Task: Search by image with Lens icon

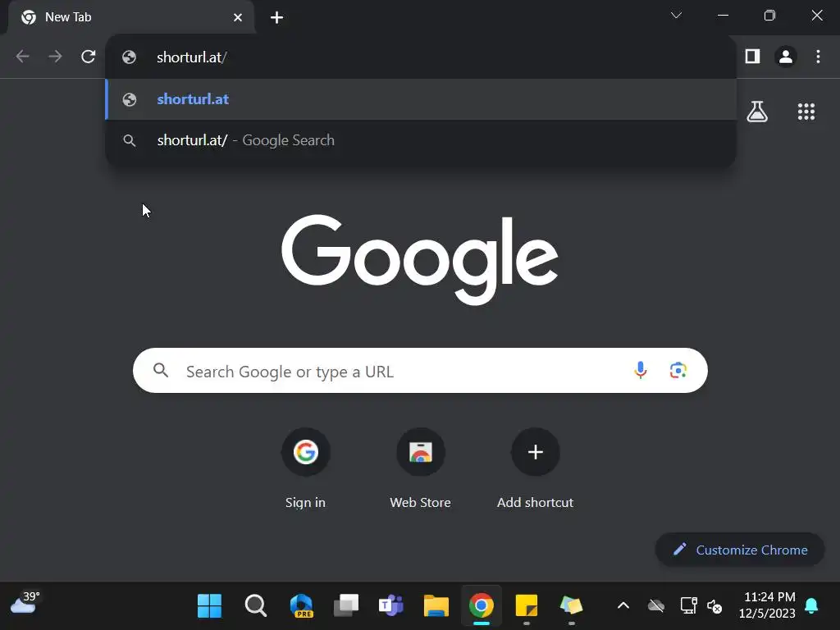Action: pyautogui.click(x=678, y=370)
